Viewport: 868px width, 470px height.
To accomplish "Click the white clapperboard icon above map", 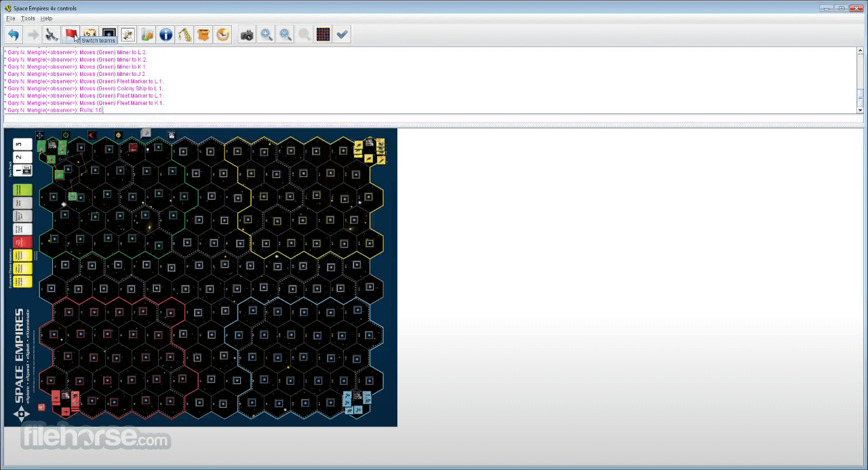I will tap(172, 135).
